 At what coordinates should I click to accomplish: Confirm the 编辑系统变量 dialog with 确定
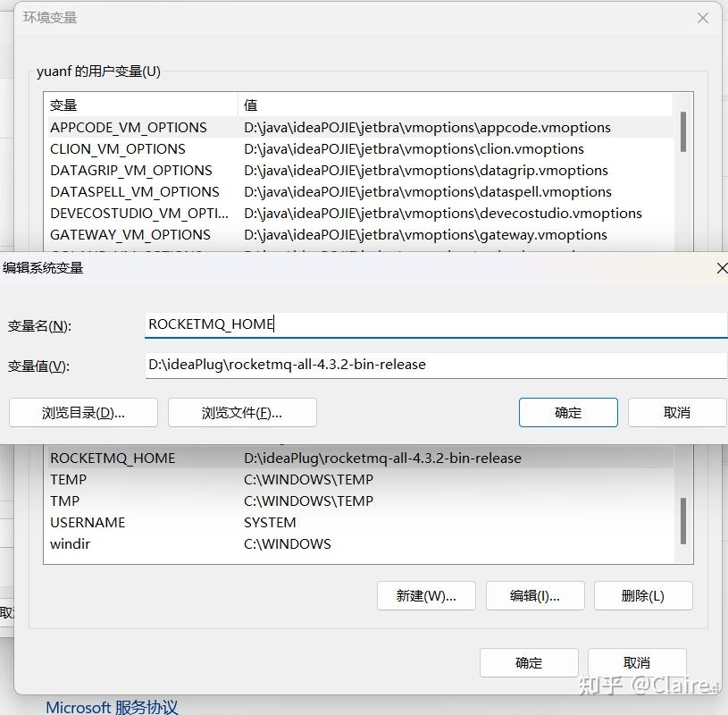tap(568, 412)
